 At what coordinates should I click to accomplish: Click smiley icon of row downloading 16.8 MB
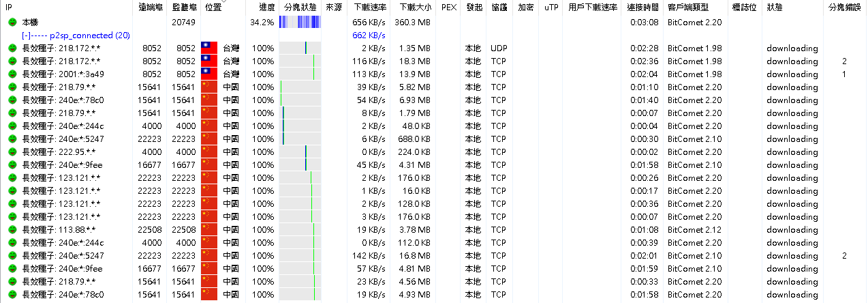coord(12,256)
